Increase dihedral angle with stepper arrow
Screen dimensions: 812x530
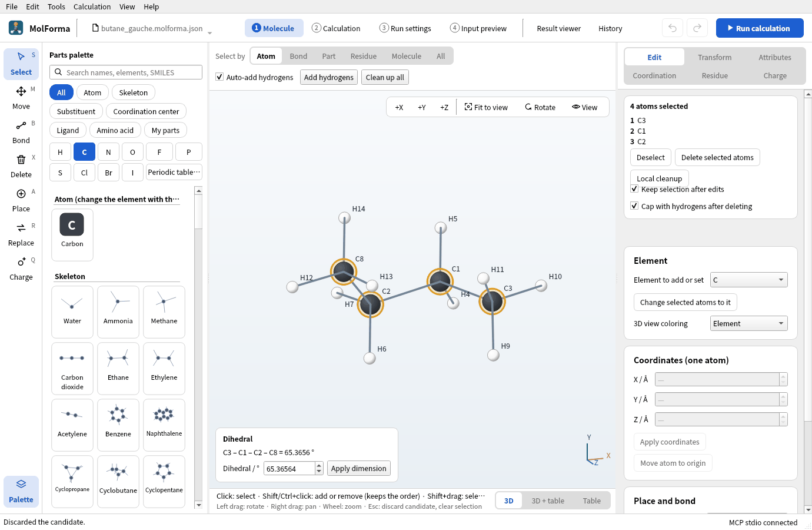pos(319,465)
